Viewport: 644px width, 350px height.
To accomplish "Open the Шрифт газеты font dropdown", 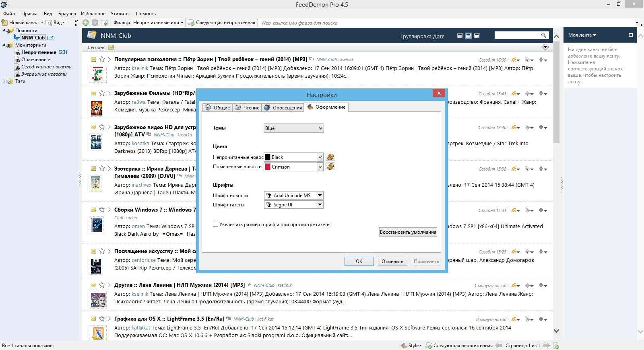I will 293,205.
